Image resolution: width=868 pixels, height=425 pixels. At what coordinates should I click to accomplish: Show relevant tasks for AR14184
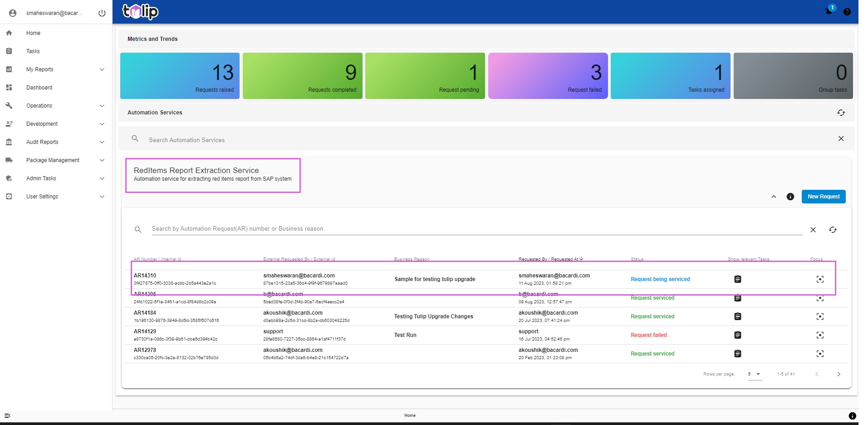coord(738,316)
